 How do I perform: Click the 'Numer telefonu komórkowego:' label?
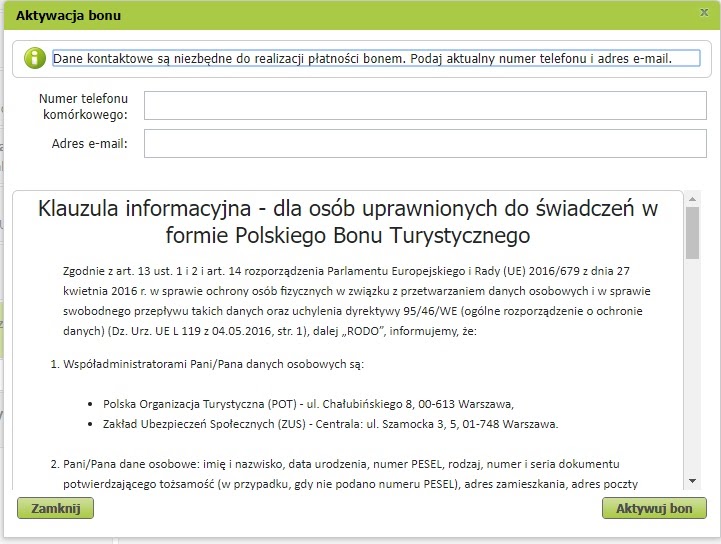(83, 106)
